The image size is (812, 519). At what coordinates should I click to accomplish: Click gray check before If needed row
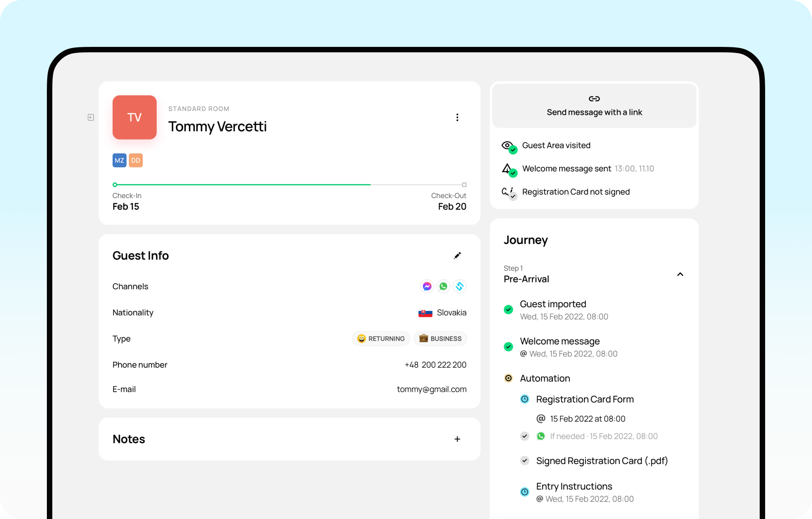click(524, 436)
